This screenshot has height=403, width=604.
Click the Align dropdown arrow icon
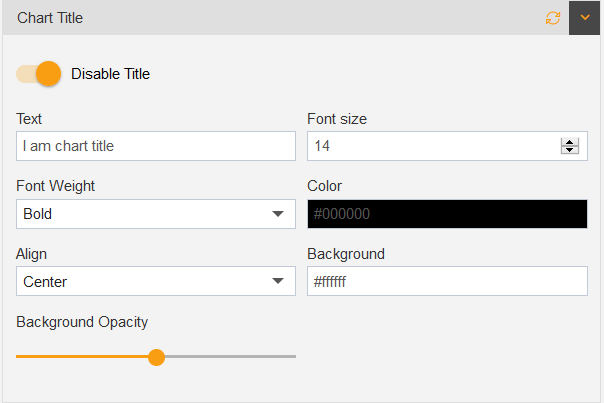[x=278, y=281]
